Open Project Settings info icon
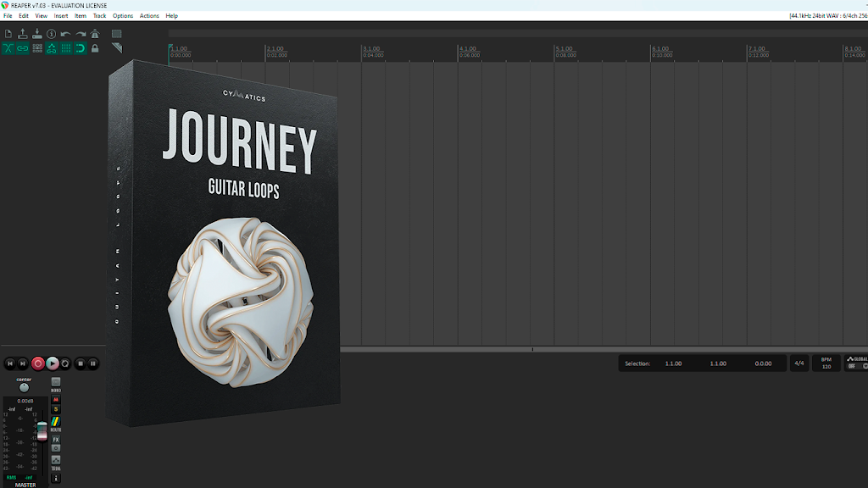 52,34
